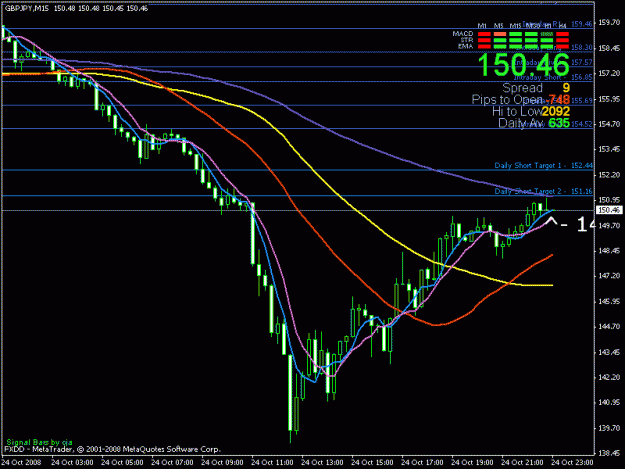Click the EMA signal bar for M15

(x=515, y=46)
